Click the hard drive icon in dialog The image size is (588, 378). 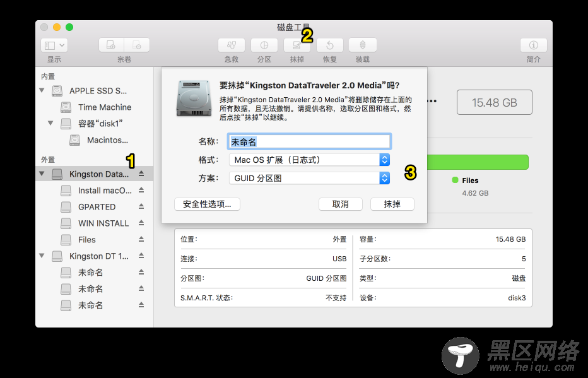[x=194, y=98]
